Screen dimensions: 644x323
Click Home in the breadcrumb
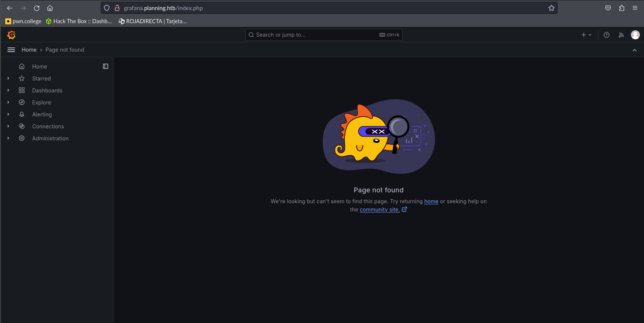point(29,50)
